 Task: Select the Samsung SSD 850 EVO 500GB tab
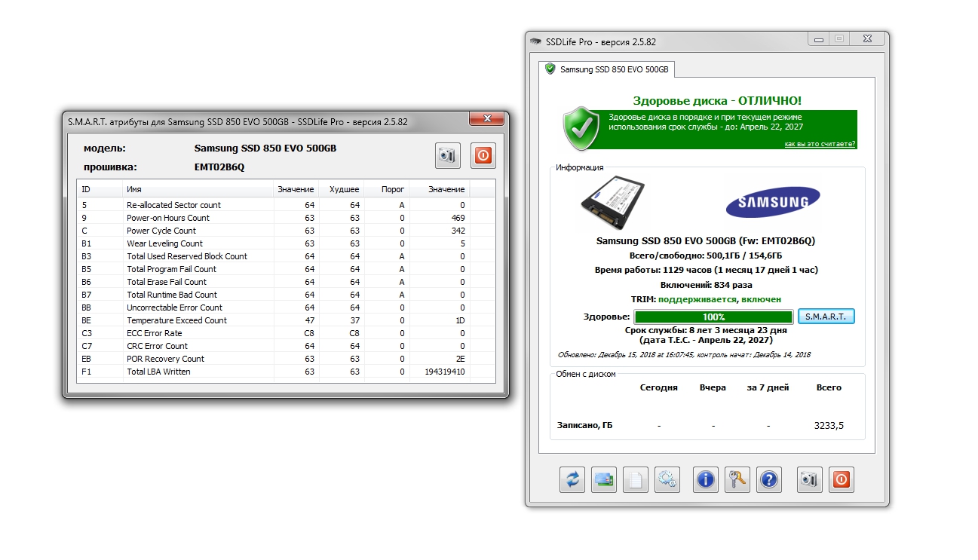[x=607, y=69]
